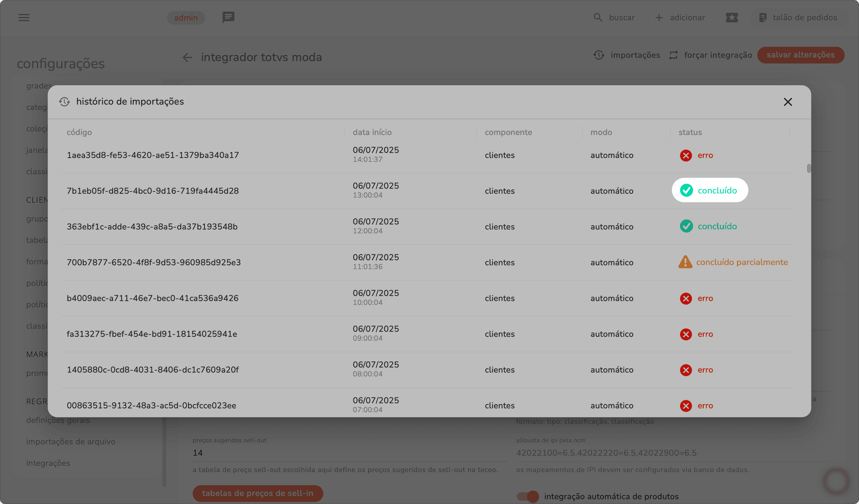Click error icon for import at 14:01:37
This screenshot has width=859, height=504.
(x=686, y=155)
